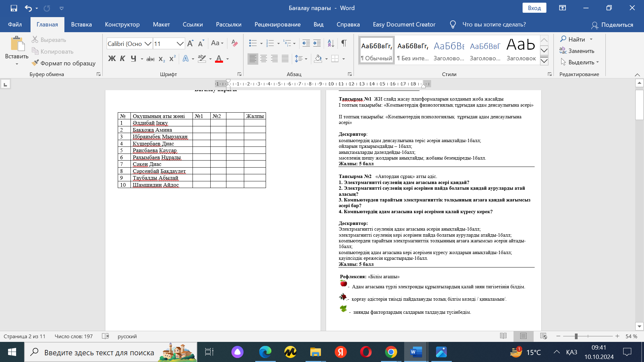
Task: Click the Save icon in title bar
Action: [x=14, y=8]
